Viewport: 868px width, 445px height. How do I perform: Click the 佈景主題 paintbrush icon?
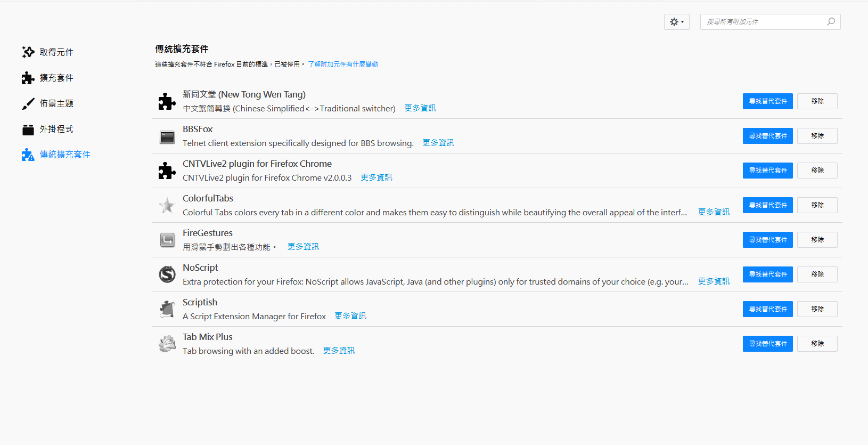pyautogui.click(x=28, y=103)
